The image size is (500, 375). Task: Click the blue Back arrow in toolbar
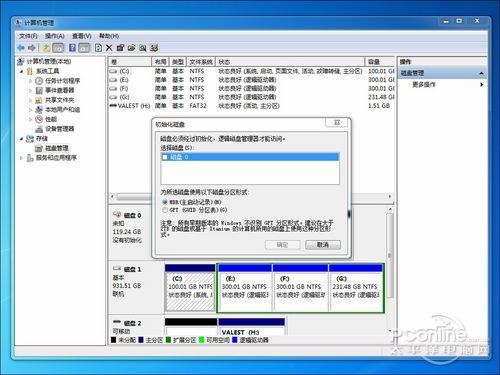21,48
